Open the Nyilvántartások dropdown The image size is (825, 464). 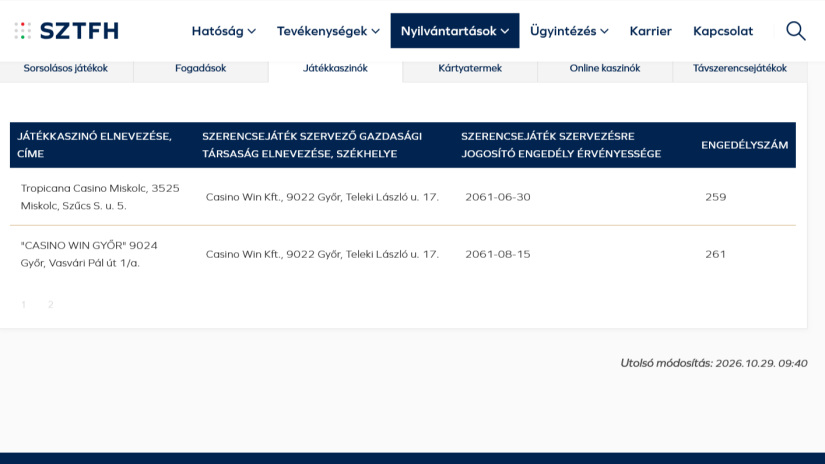pos(455,31)
